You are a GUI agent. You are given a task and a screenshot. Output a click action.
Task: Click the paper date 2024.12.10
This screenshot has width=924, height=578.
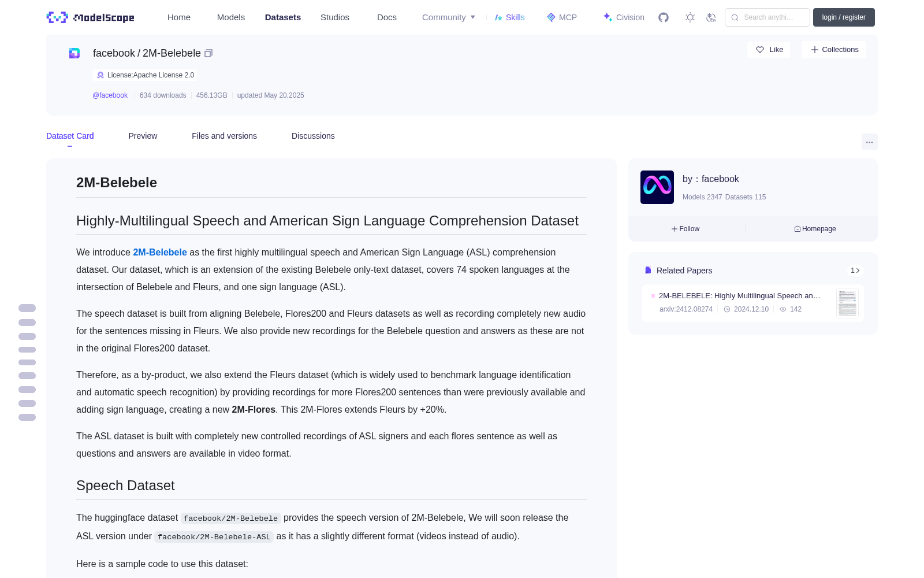click(x=751, y=309)
